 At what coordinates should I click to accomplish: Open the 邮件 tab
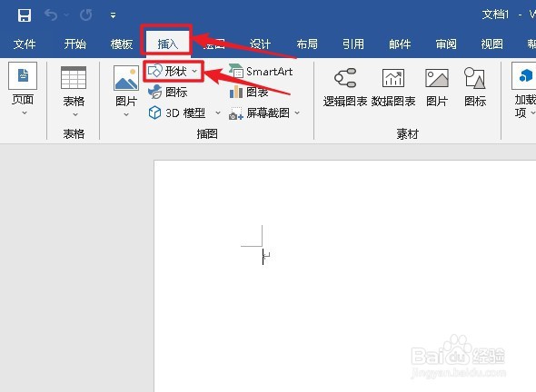[x=400, y=44]
